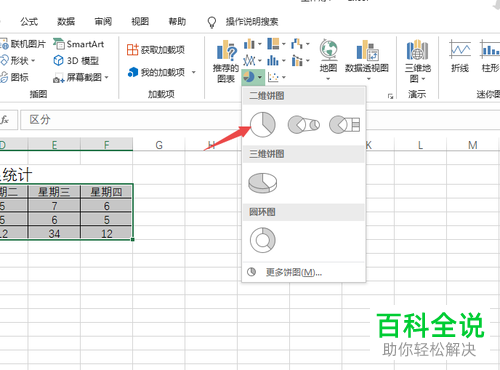Open 推荐的图表 recommended charts

[226, 61]
